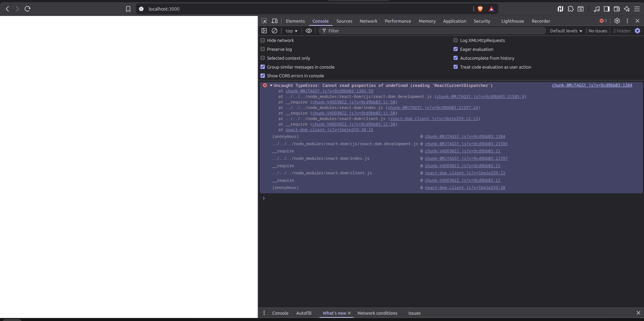Uncheck the Eager evaluation checkbox
The width and height of the screenshot is (644, 321).
point(456,49)
